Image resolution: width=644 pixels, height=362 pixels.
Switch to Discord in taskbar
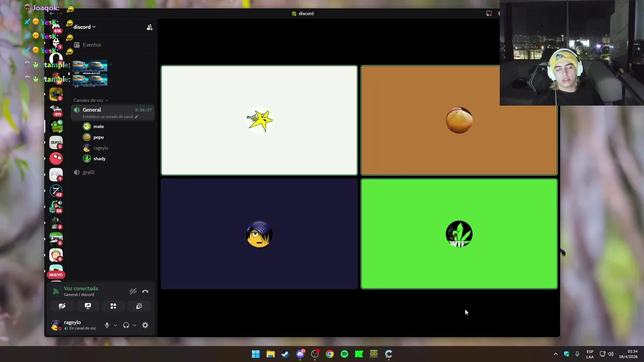pos(300,354)
